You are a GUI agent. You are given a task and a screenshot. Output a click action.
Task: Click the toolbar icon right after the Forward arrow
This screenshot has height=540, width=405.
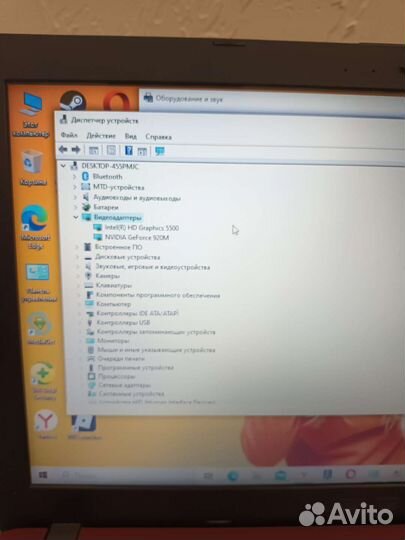pyautogui.click(x=94, y=150)
